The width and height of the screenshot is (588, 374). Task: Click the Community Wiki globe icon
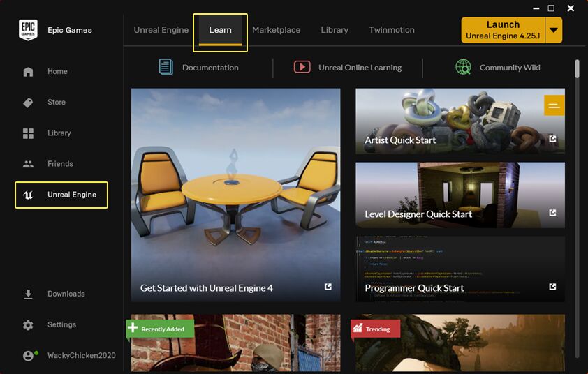(x=463, y=67)
